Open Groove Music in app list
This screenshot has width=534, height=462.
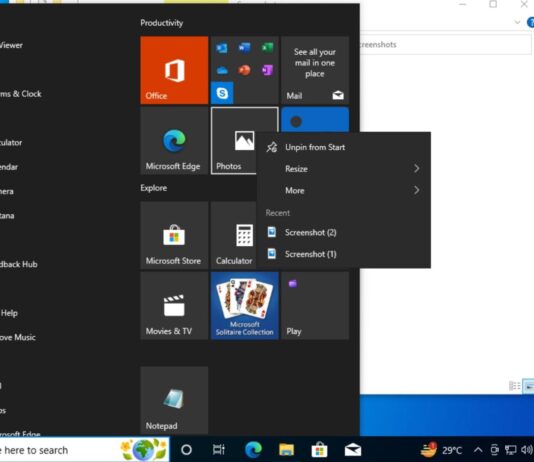tap(18, 337)
